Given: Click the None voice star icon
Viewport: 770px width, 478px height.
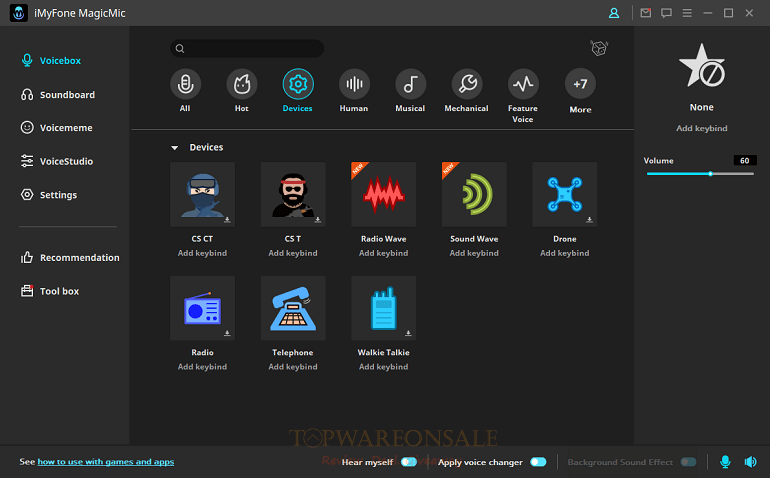Looking at the screenshot, I should 702,66.
